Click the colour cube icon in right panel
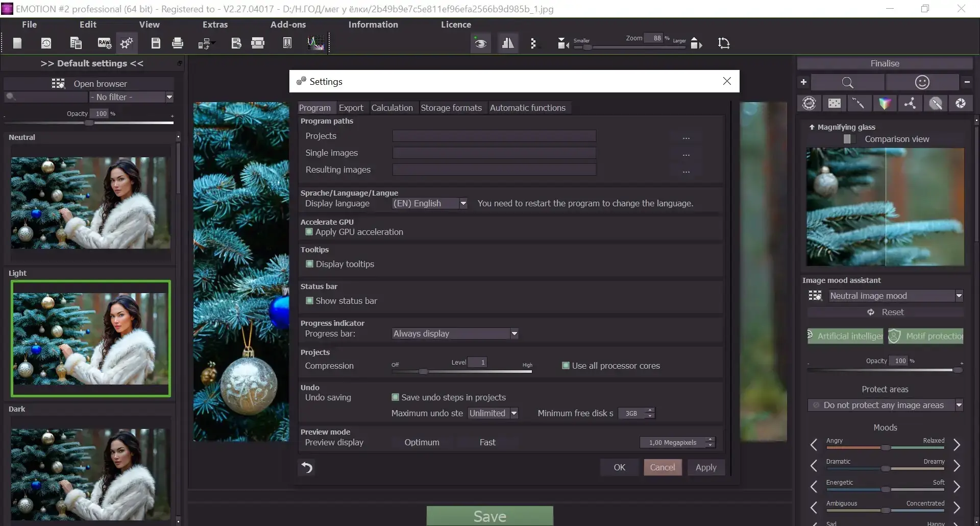The image size is (980, 526). [x=885, y=103]
